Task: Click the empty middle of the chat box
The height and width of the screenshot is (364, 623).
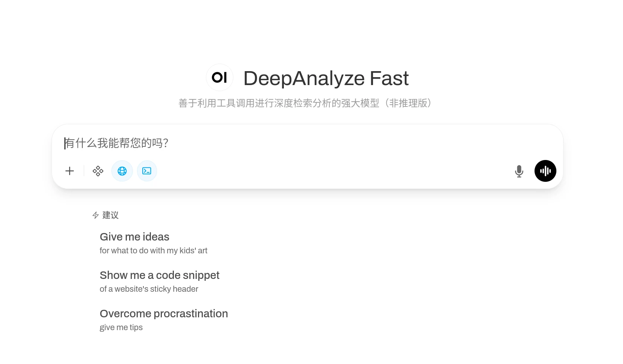Action: tap(320, 171)
